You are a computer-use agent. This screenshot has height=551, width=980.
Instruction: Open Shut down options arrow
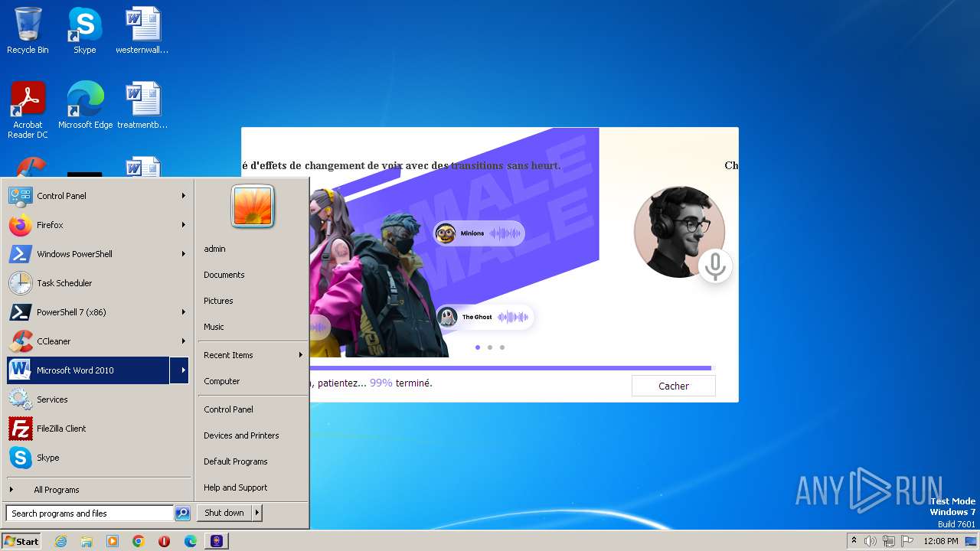pyautogui.click(x=256, y=513)
